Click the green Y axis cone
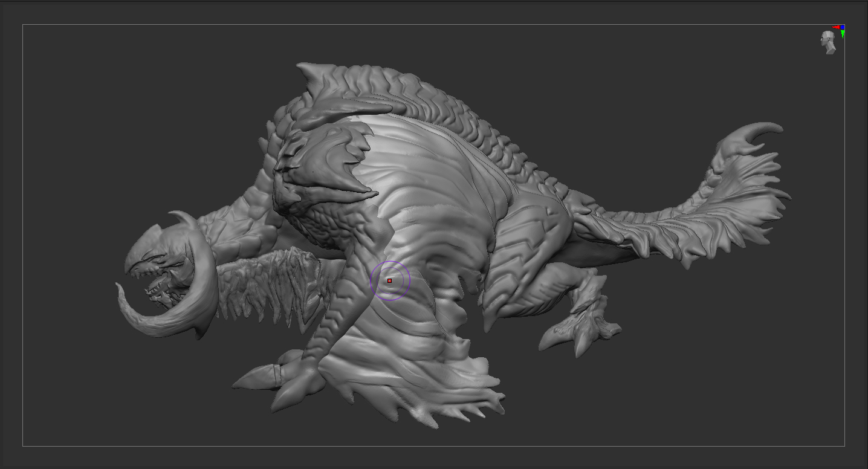The height and width of the screenshot is (469, 868). pos(842,34)
